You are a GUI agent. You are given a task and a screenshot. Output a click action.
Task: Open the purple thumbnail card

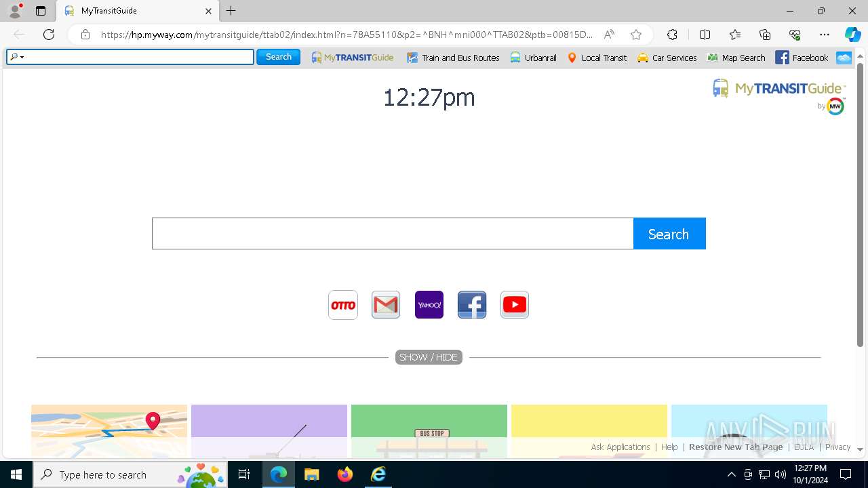[x=269, y=431]
